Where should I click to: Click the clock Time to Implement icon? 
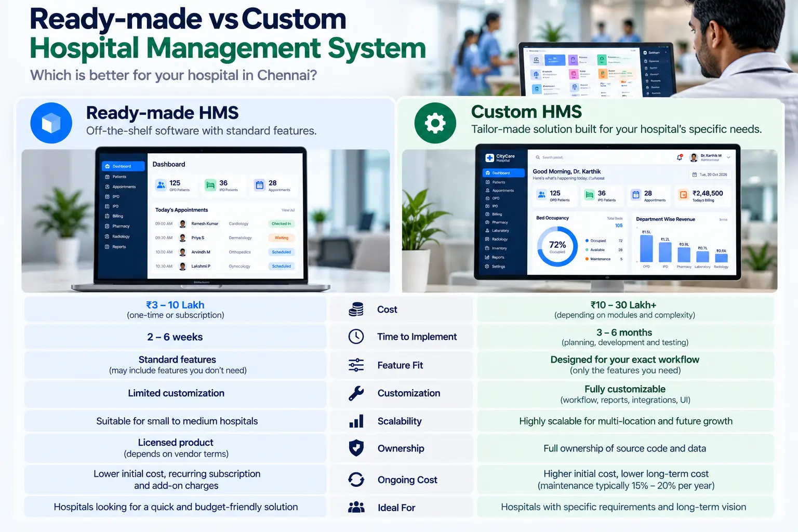[356, 337]
